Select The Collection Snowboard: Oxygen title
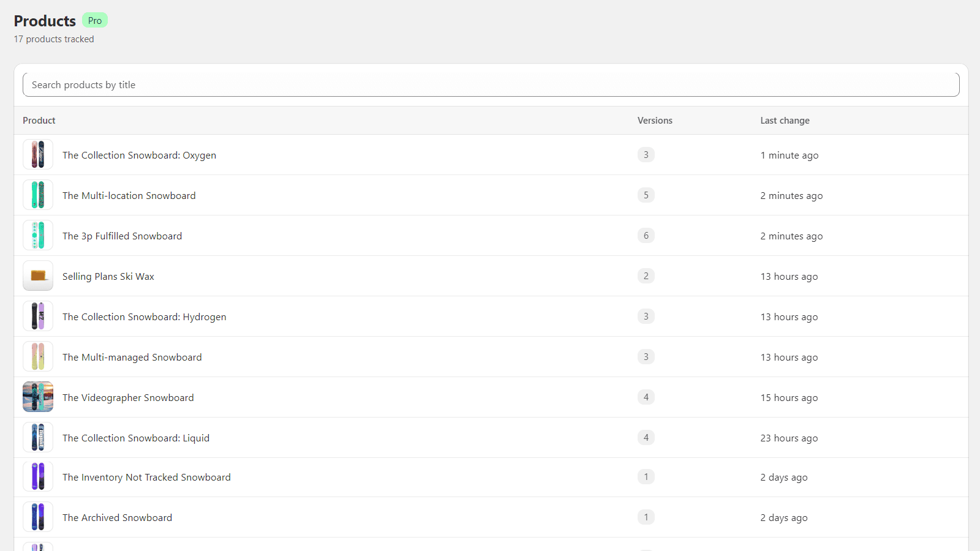 (x=139, y=155)
